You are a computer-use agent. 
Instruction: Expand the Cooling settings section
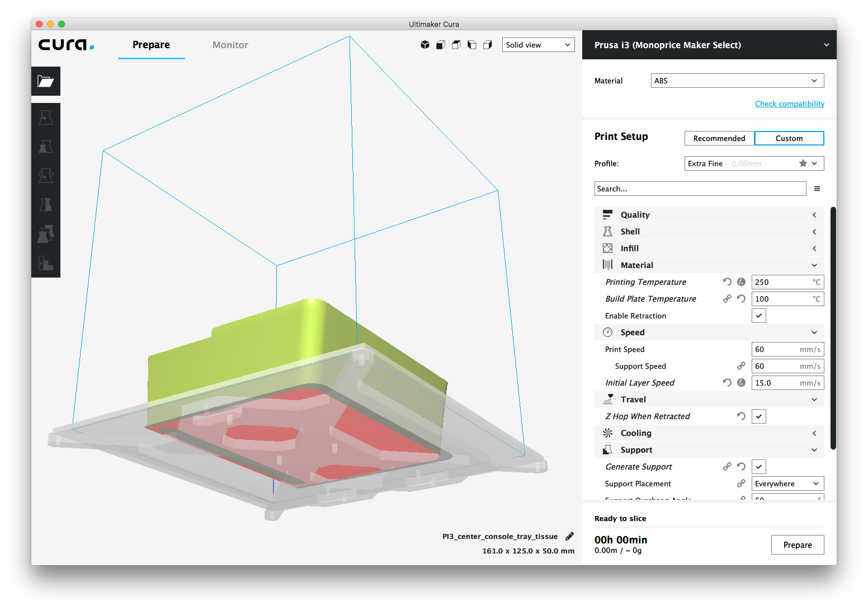[x=709, y=433]
